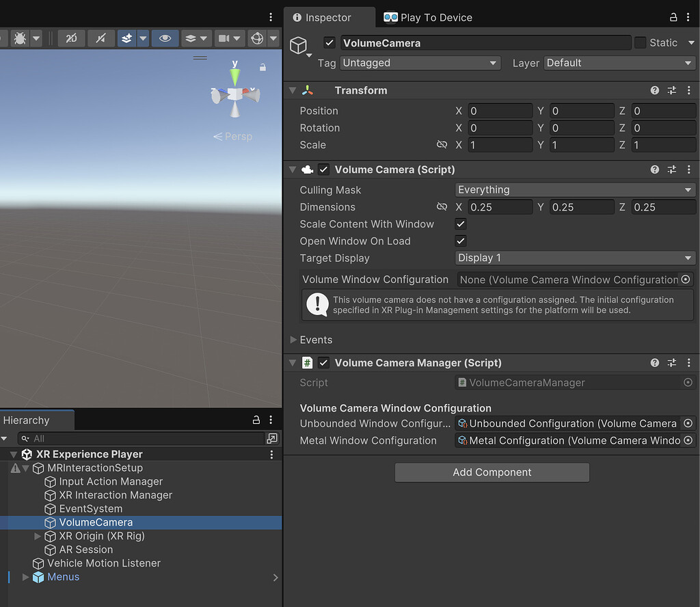Open the Culling Mask dropdown

coord(574,189)
